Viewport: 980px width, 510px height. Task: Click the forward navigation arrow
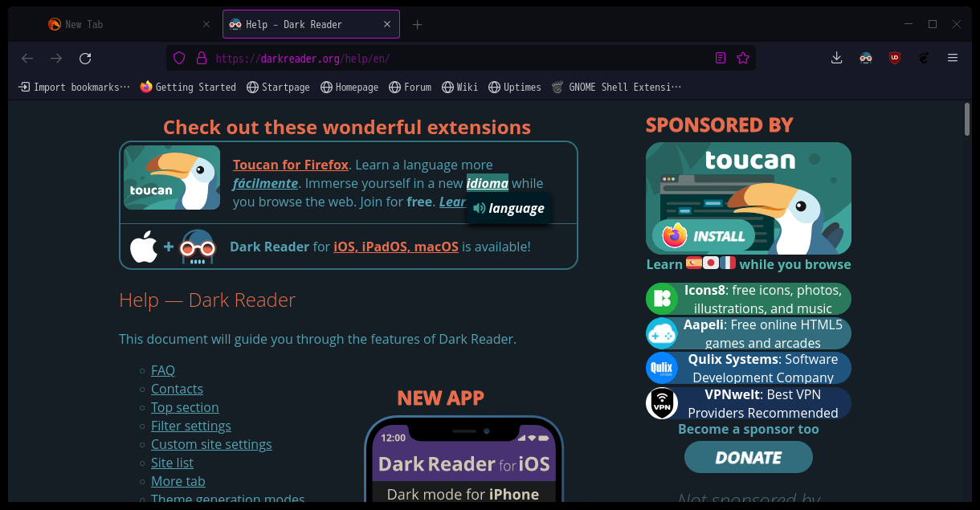pyautogui.click(x=56, y=58)
